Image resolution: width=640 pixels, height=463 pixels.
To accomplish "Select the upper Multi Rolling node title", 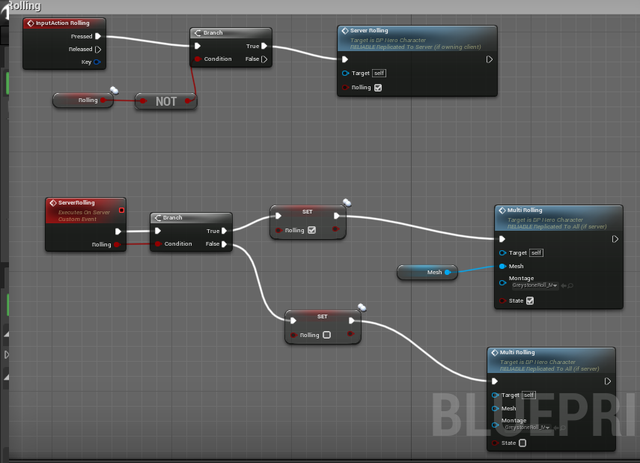I will click(524, 210).
